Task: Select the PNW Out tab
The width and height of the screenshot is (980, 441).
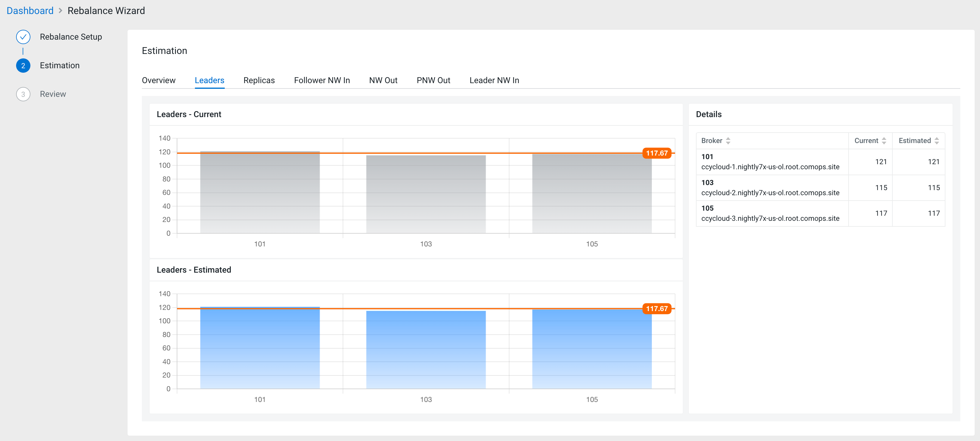Action: click(x=433, y=80)
